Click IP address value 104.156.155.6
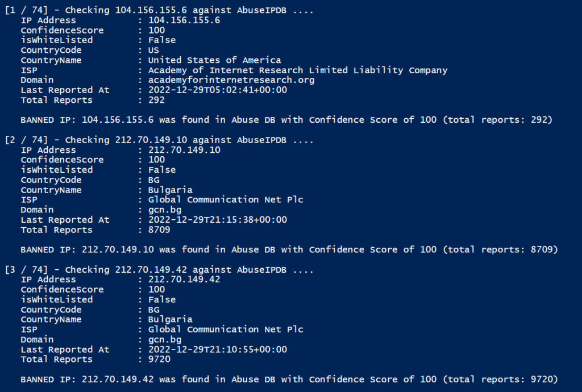 (x=184, y=20)
